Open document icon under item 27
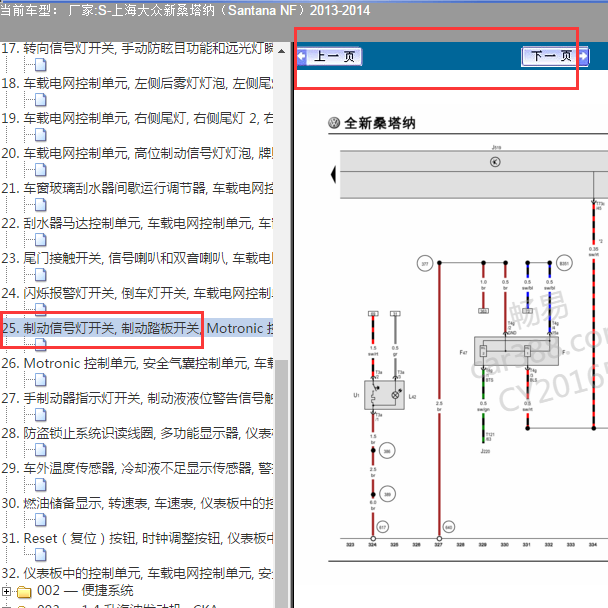608x608 pixels. 40,415
